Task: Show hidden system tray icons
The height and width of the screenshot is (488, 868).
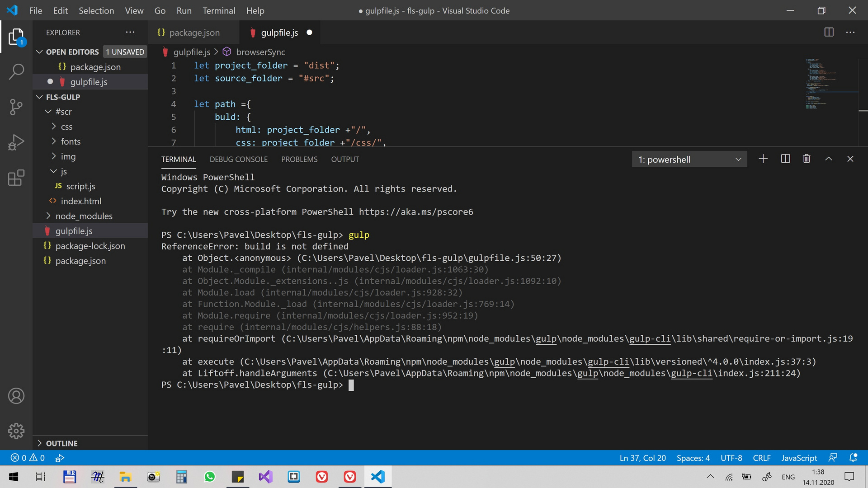Action: coord(710,477)
